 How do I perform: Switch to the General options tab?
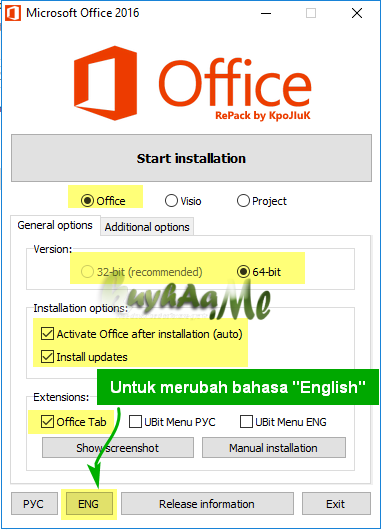tap(55, 225)
